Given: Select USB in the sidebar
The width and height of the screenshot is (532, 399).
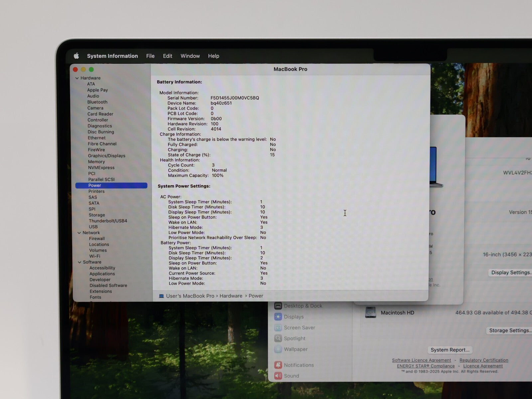Looking at the screenshot, I should [93, 227].
